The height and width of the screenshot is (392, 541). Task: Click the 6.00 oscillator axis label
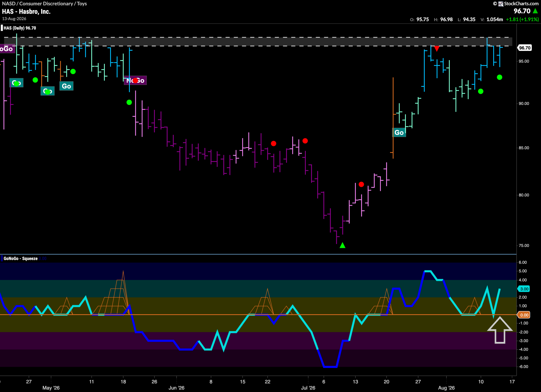(x=523, y=262)
